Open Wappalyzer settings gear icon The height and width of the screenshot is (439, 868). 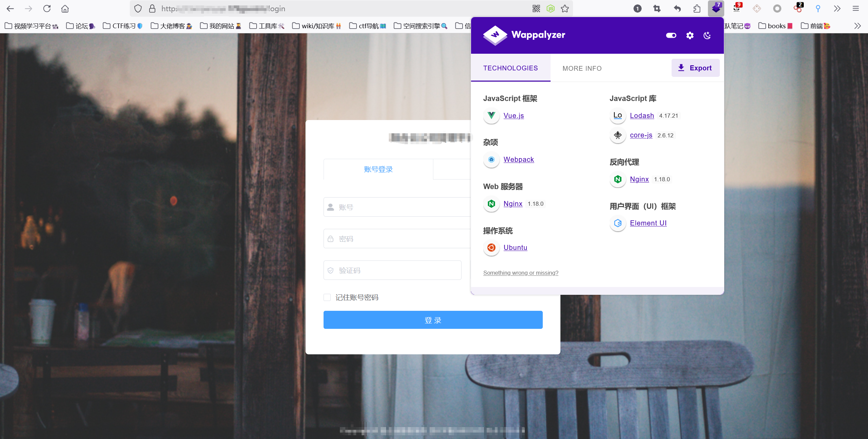(690, 35)
